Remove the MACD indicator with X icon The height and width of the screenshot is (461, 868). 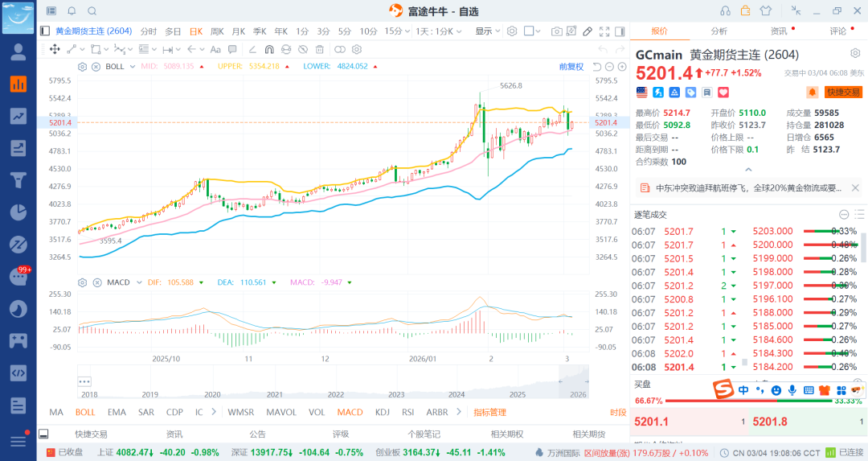coord(96,282)
